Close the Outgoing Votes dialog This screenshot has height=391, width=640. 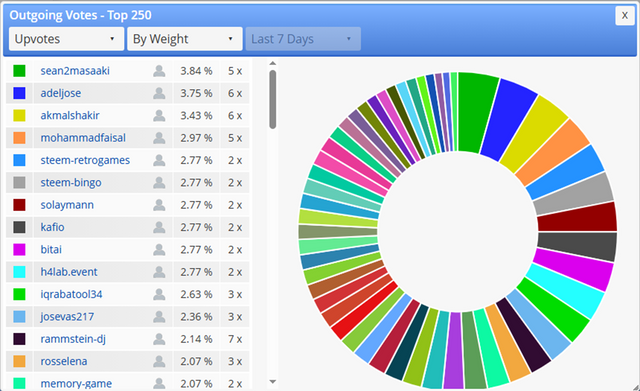click(624, 16)
